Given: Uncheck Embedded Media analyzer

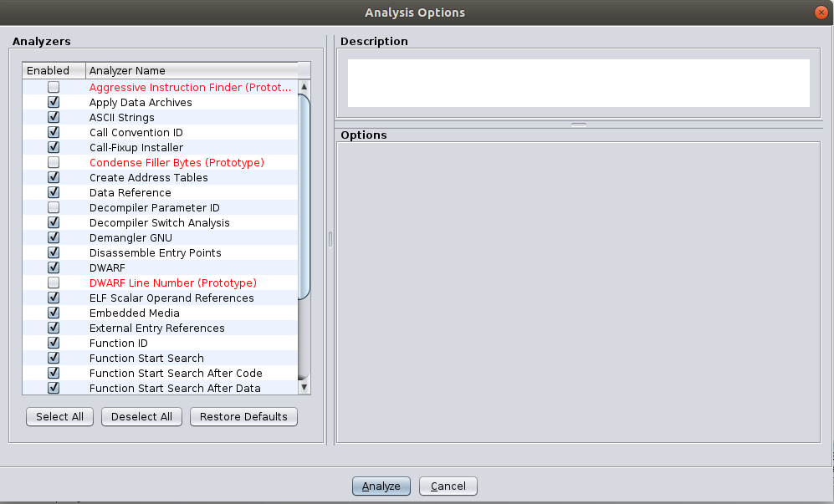Looking at the screenshot, I should [x=54, y=313].
